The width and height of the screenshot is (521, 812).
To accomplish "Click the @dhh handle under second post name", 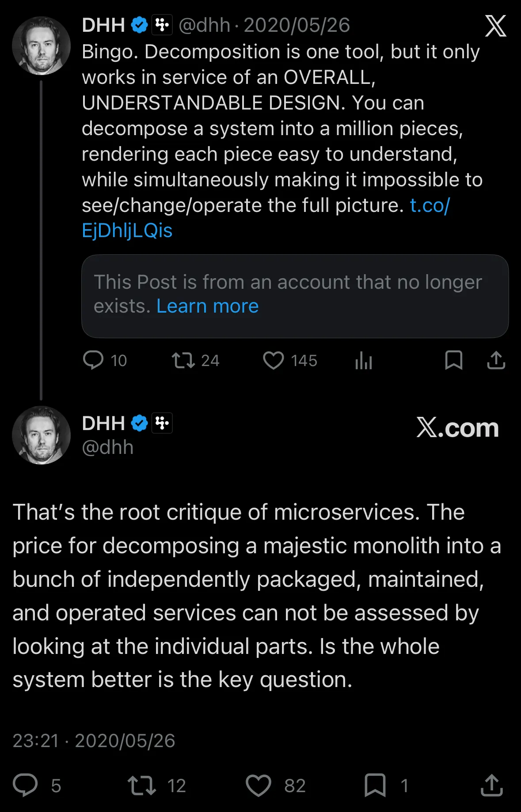I will point(107,448).
